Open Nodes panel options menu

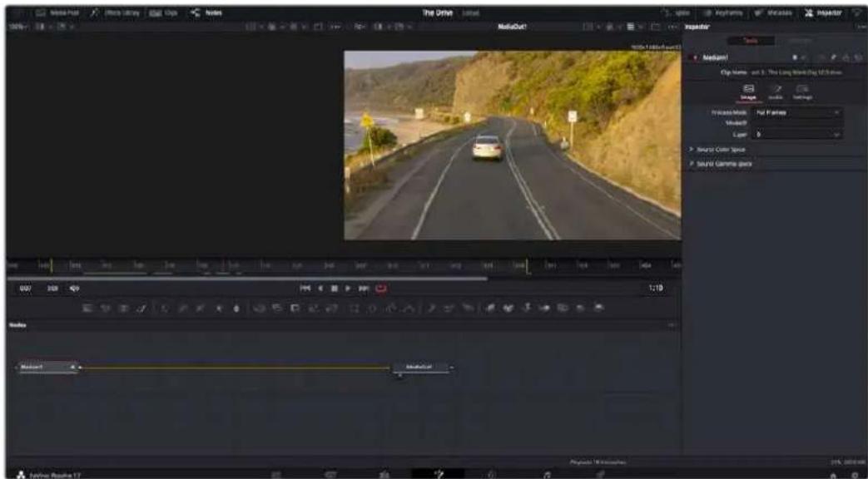click(x=672, y=325)
